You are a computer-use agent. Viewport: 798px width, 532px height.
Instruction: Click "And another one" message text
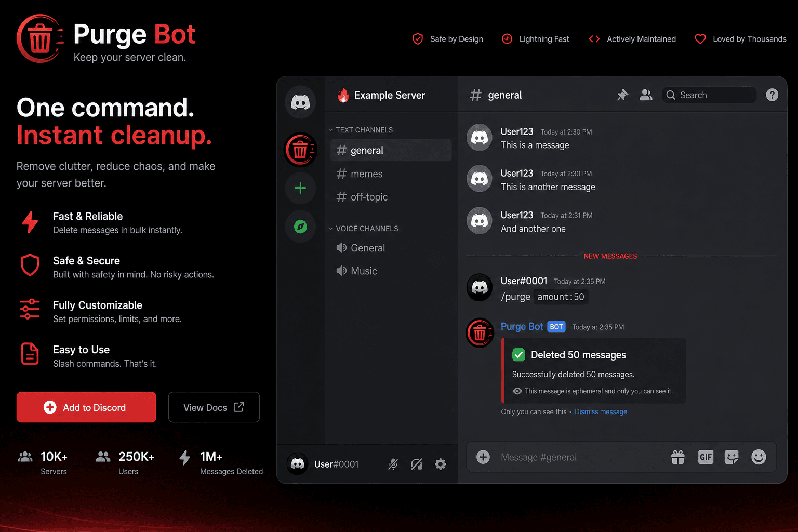[533, 229]
